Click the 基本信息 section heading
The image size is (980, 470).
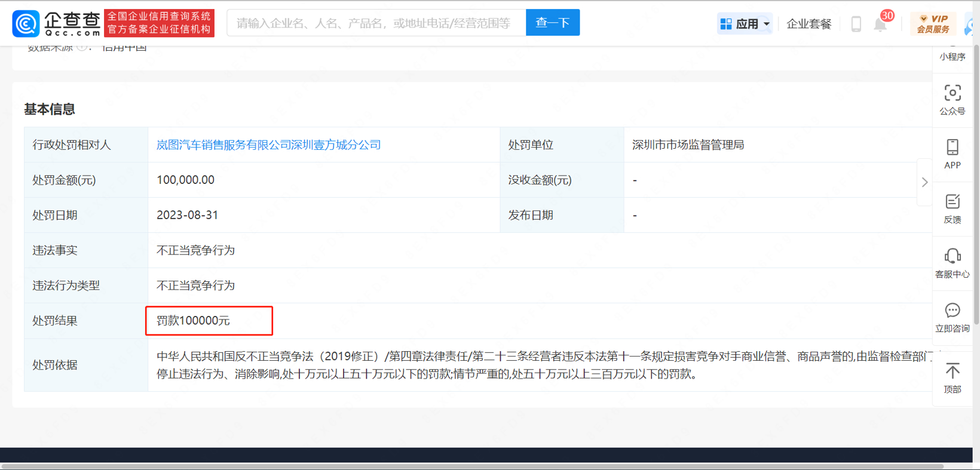pos(50,109)
